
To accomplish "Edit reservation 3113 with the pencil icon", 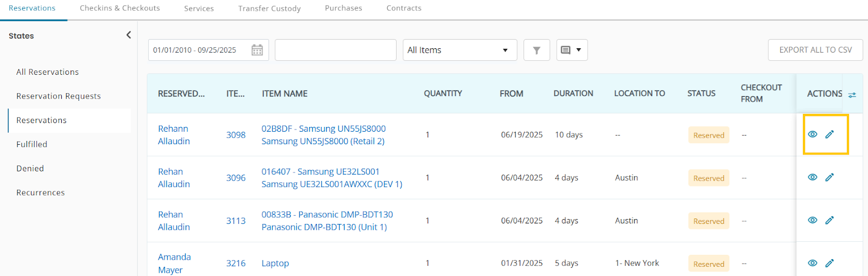I will (x=829, y=220).
